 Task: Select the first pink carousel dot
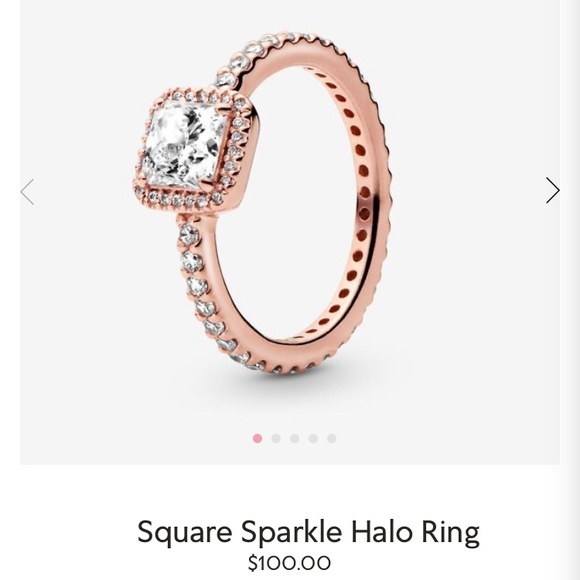tap(257, 438)
